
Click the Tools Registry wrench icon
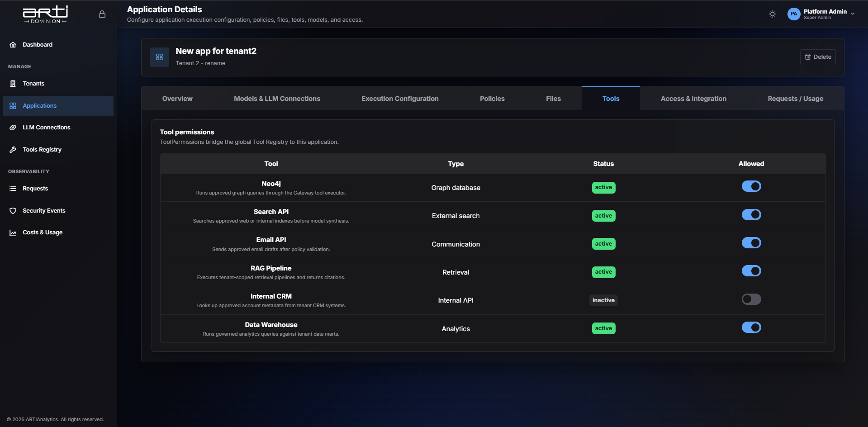pos(13,149)
